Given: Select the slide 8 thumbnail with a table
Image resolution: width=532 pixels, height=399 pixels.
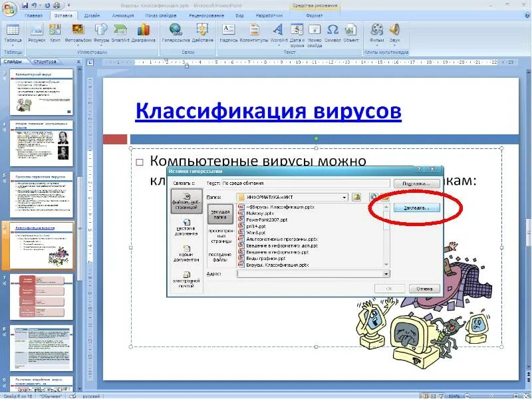Looking at the screenshot, I should coord(41,348).
